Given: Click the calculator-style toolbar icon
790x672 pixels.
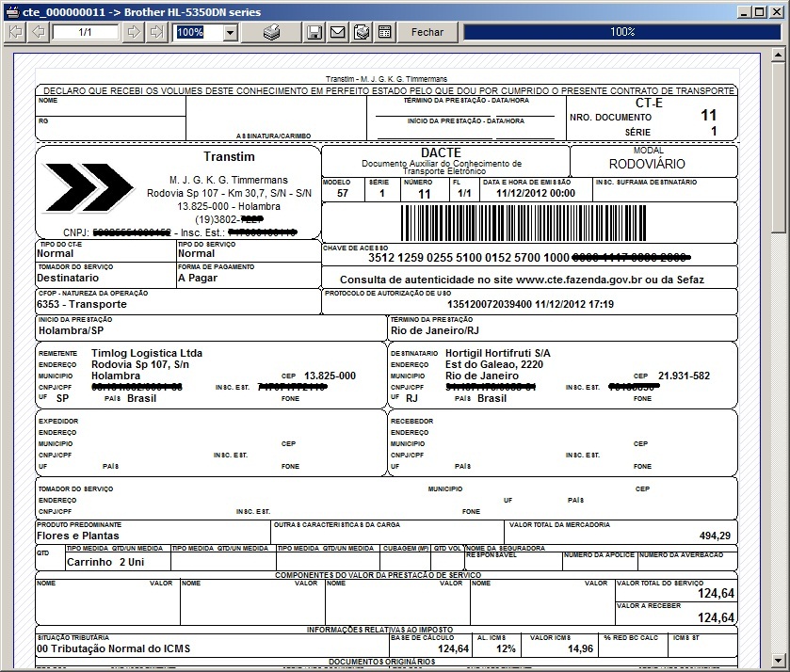Looking at the screenshot, I should pyautogui.click(x=384, y=32).
